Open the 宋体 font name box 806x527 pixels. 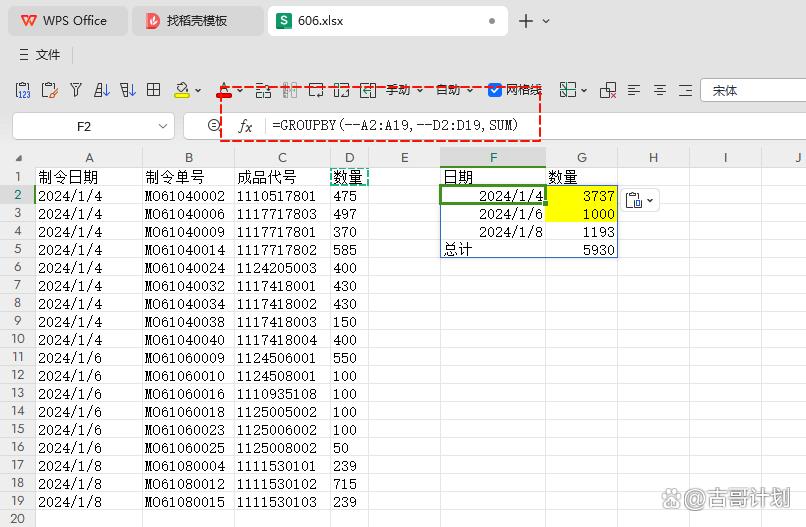tap(752, 90)
